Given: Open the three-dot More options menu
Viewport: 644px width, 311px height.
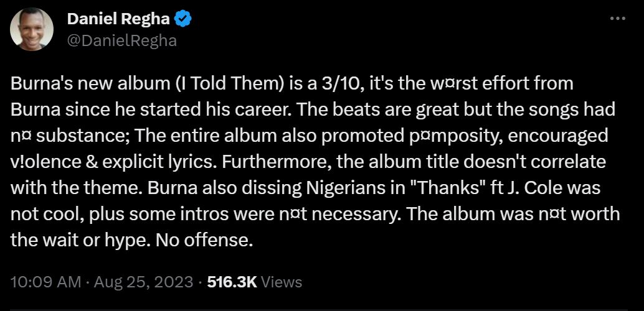Looking at the screenshot, I should [x=617, y=19].
